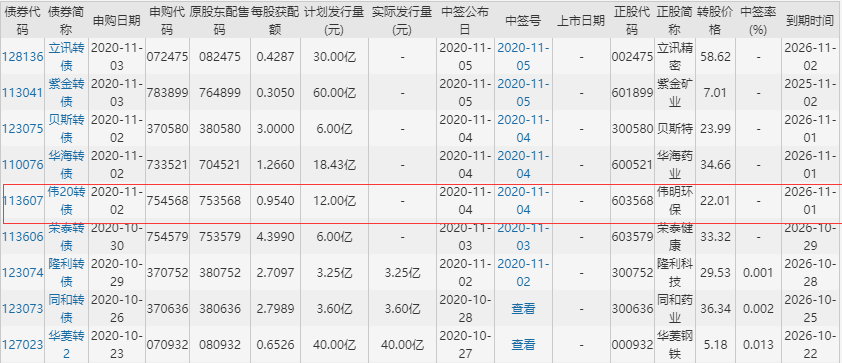842x363 pixels.
Task: Open 立讯转债 bond name link
Action: [x=66, y=56]
